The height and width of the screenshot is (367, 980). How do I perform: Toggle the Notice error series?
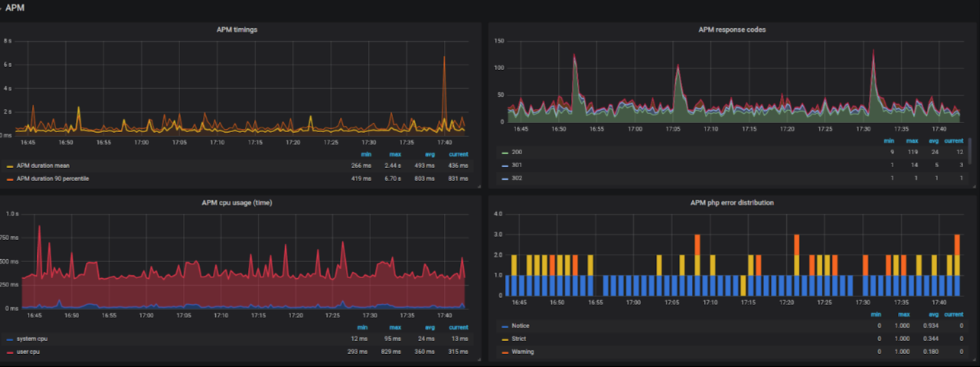click(521, 326)
